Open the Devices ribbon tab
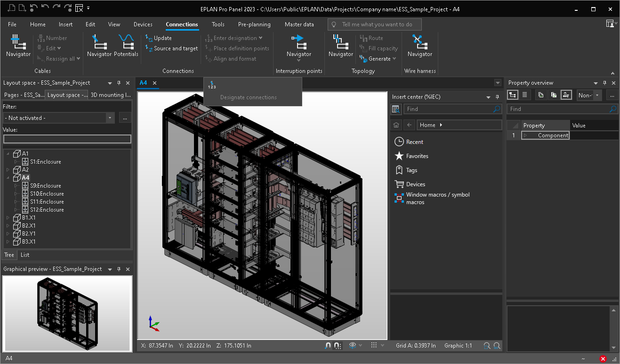This screenshot has height=364, width=620. pos(143,24)
